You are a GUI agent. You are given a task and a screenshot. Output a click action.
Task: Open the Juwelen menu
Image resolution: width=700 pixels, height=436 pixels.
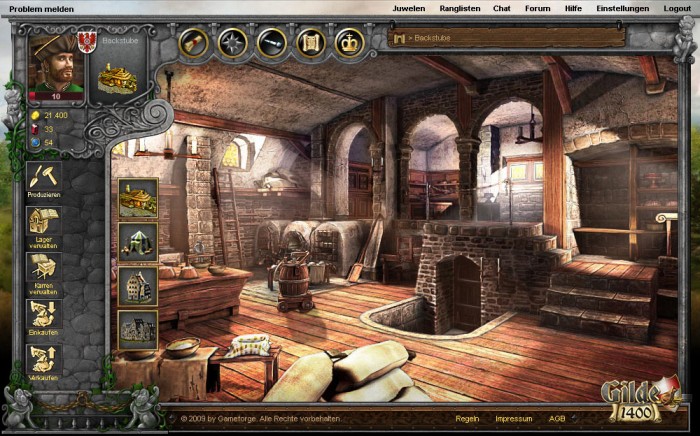pos(409,8)
